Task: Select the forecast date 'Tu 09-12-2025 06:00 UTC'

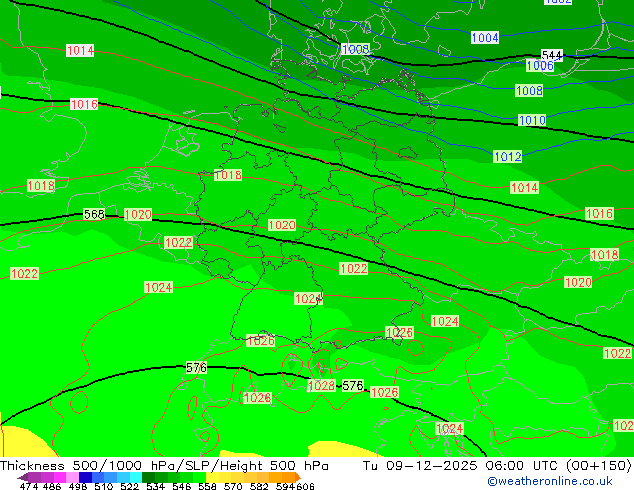Action: tap(462, 466)
